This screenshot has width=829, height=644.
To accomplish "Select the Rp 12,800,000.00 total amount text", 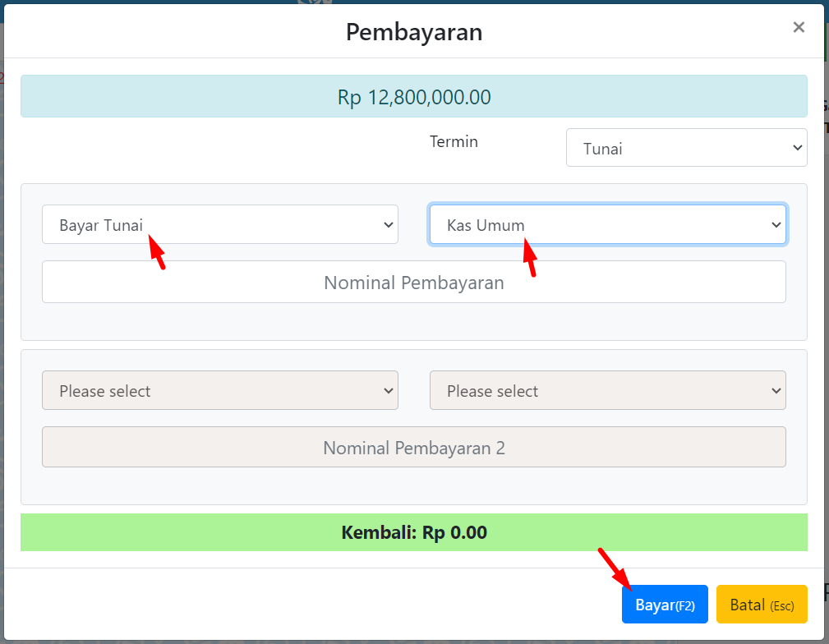I will 414,97.
